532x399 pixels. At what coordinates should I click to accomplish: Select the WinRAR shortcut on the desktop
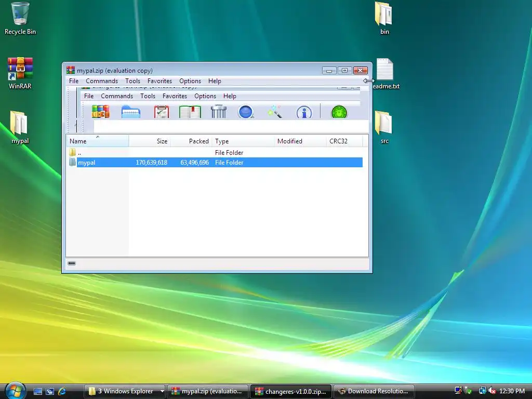[x=20, y=73]
